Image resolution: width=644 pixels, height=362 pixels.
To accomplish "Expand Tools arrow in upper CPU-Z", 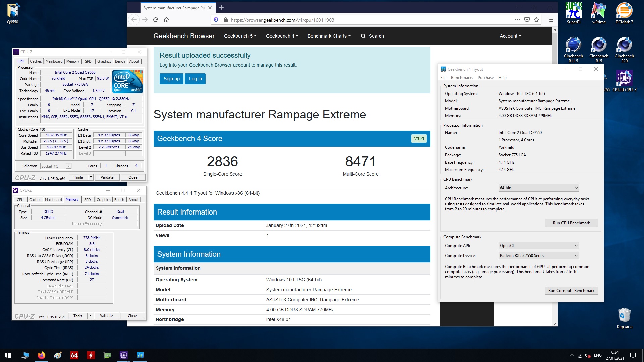I will tap(91, 177).
